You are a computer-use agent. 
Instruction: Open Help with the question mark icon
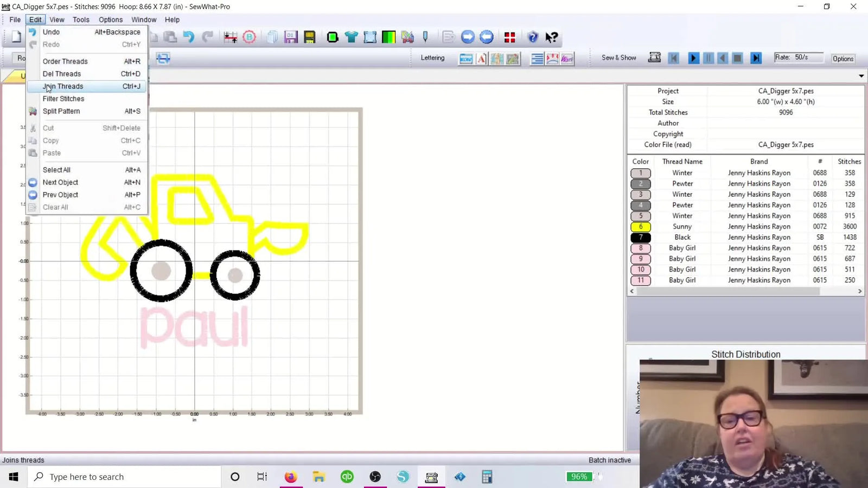pyautogui.click(x=532, y=37)
